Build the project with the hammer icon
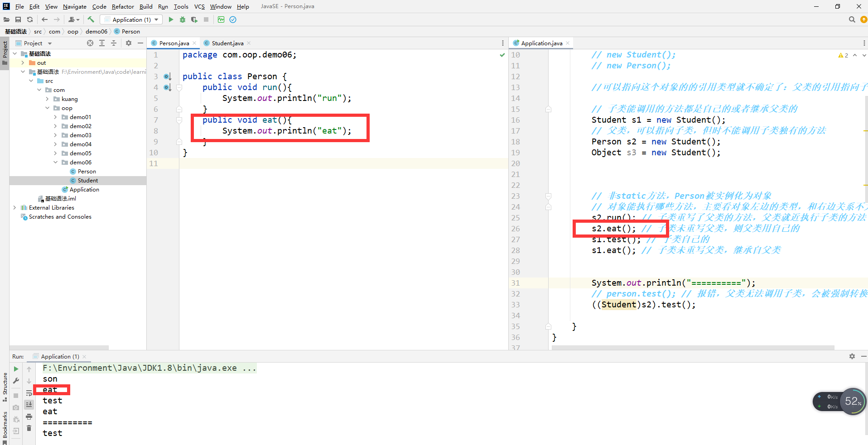The image size is (868, 445). 91,19
